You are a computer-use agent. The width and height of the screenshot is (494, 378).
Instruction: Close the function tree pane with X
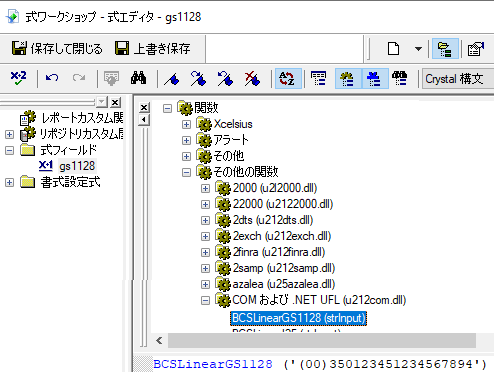point(144,107)
